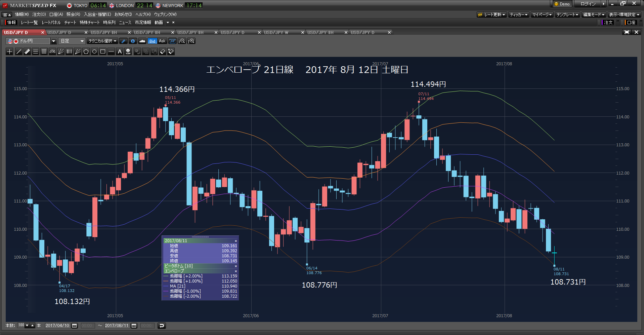This screenshot has height=335, width=644.
Task: Select the crosshair cursor tool
Action: [x=10, y=51]
